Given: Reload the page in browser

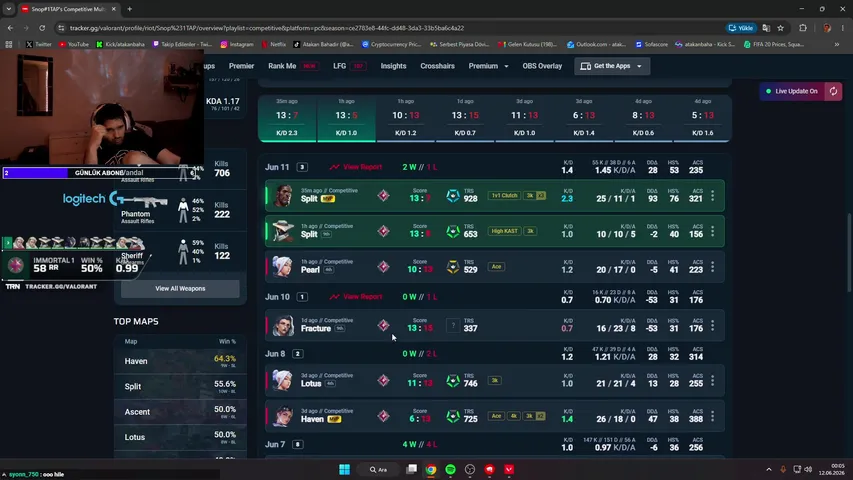Looking at the screenshot, I should click(x=42, y=28).
